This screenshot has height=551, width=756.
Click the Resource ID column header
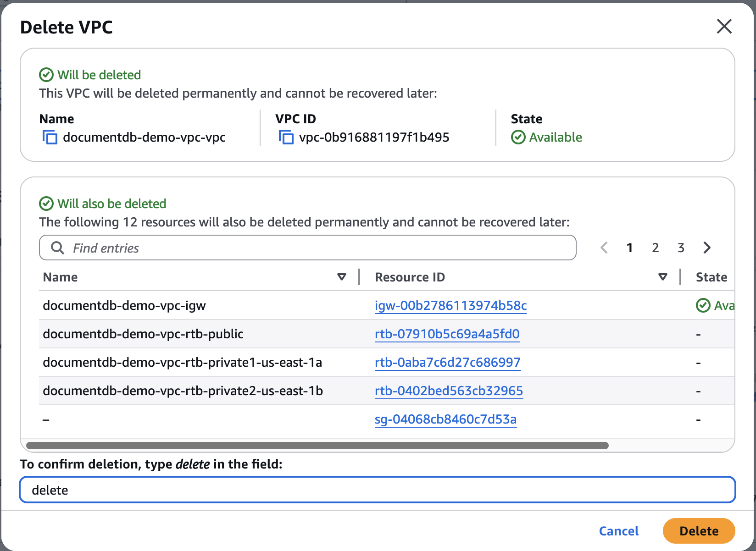pos(410,277)
